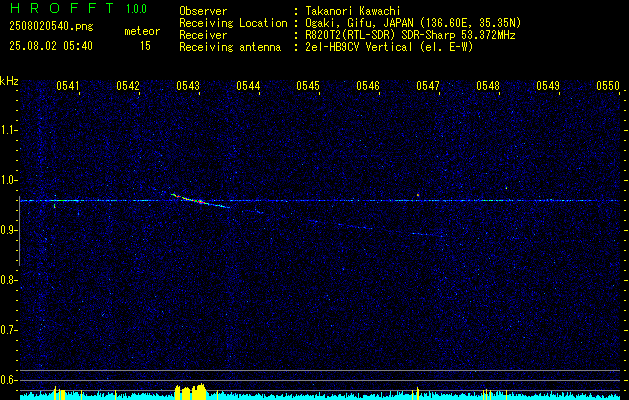This screenshot has height=400, width=629.
Task: Click the bright red-yellow meteor echo trace
Action: (199, 201)
